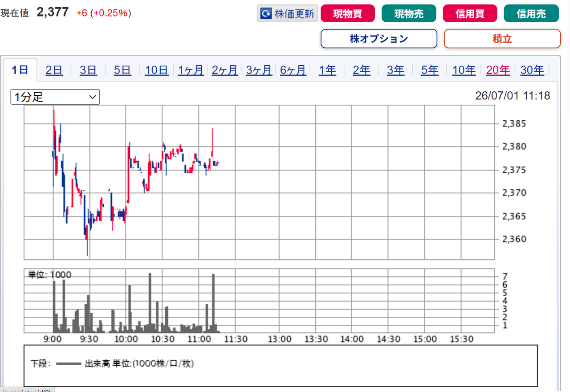Viewport: 570px width, 392px height.
Task: View the 5年 chart period
Action: [x=430, y=70]
